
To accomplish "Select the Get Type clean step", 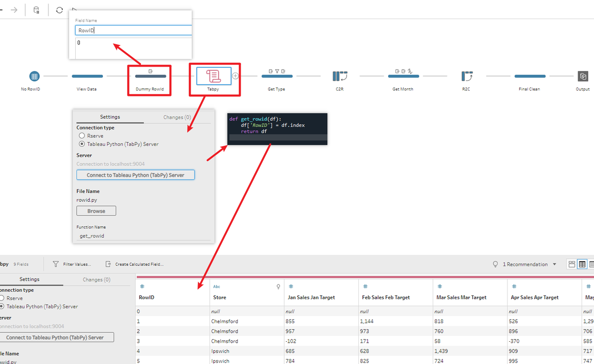I will (276, 76).
